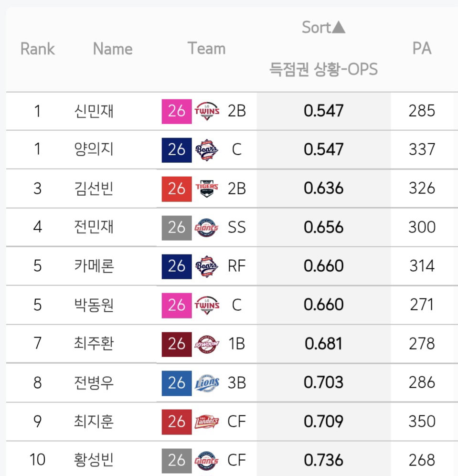Click the navy 26 badge in 카메론 row
Screen dimensions: 458x476
click(177, 266)
